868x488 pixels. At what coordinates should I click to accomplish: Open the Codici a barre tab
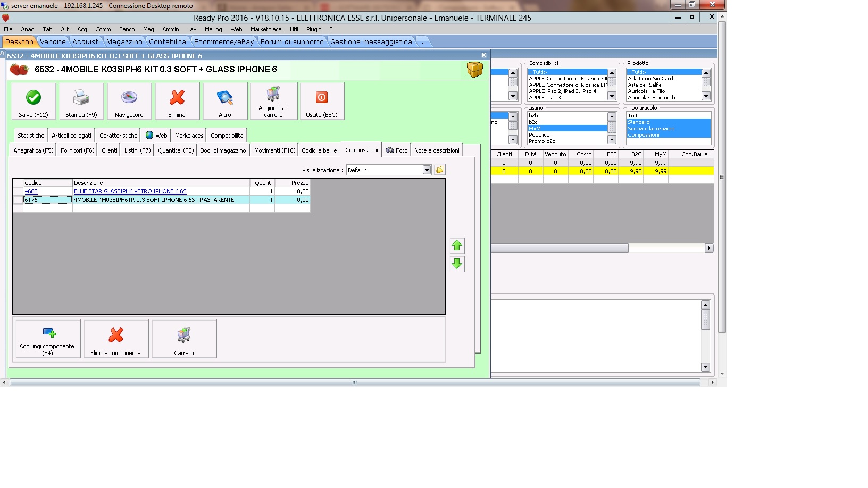coord(319,150)
